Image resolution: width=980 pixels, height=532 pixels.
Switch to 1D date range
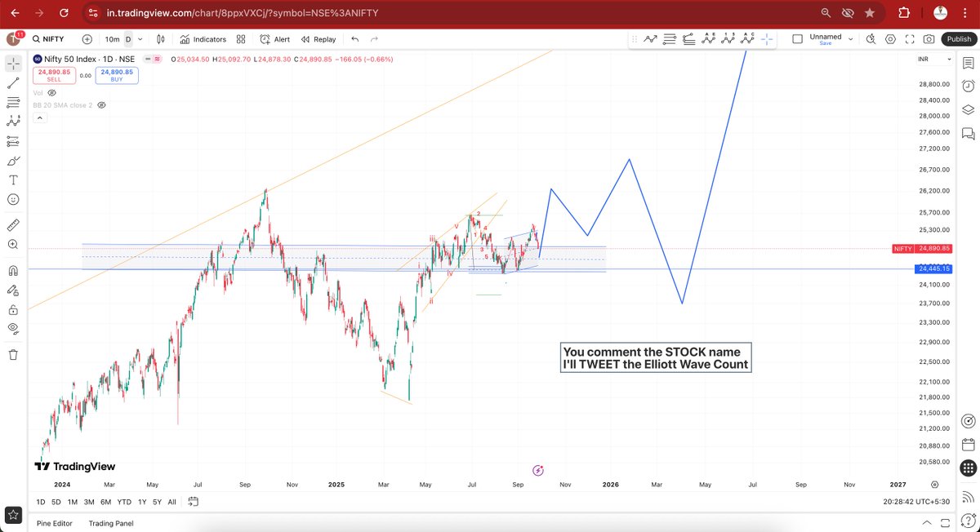pos(41,502)
